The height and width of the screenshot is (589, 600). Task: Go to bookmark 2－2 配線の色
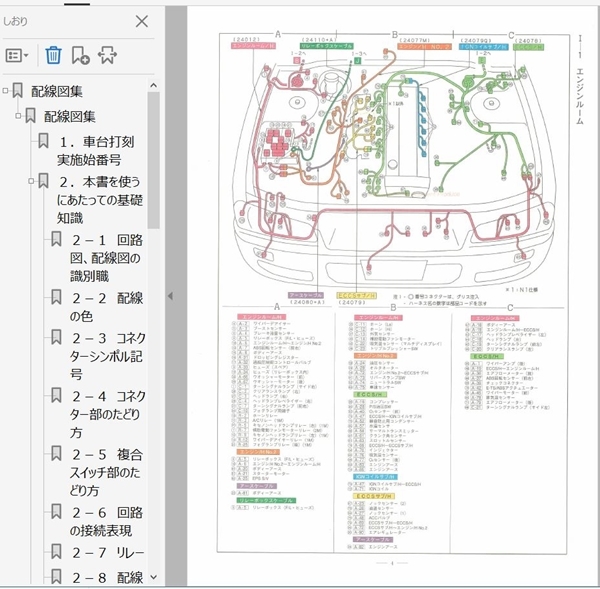(x=106, y=307)
